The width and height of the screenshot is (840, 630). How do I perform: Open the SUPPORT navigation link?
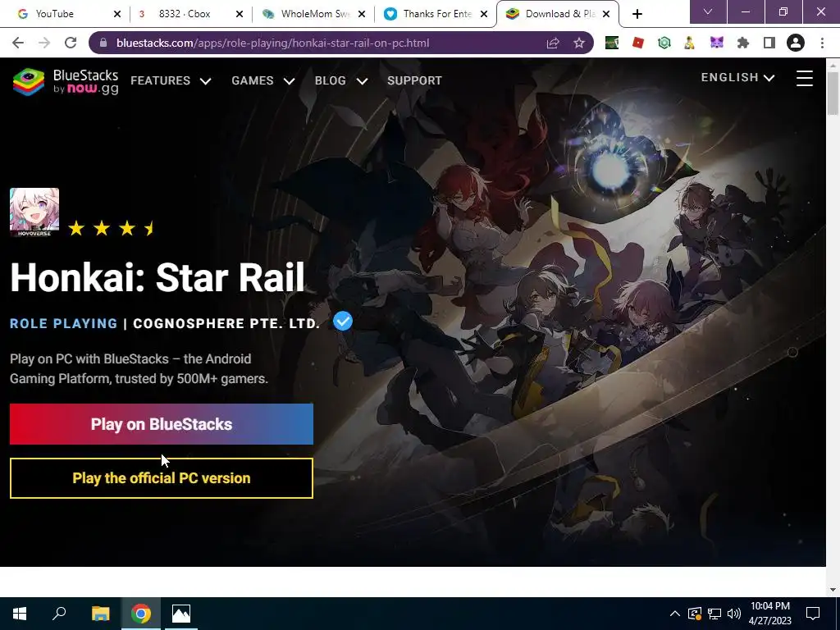tap(414, 81)
